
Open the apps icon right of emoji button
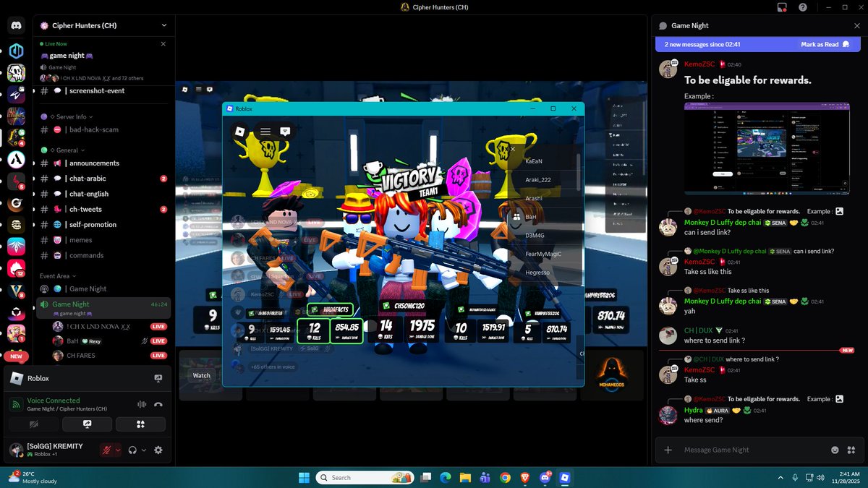pyautogui.click(x=851, y=450)
